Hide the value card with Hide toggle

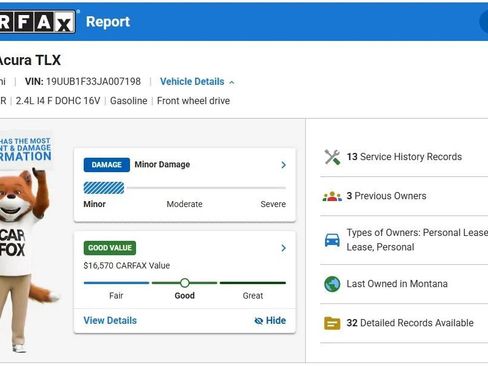(x=270, y=321)
